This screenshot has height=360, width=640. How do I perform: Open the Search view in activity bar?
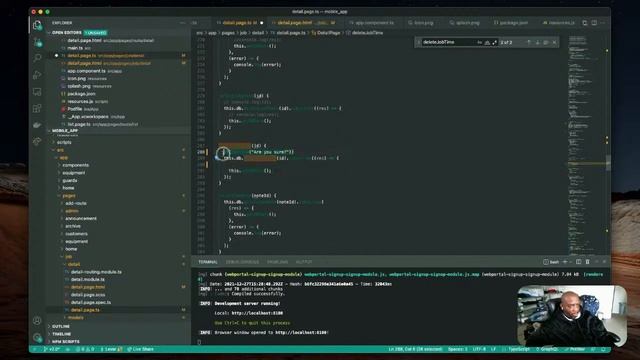point(37,58)
